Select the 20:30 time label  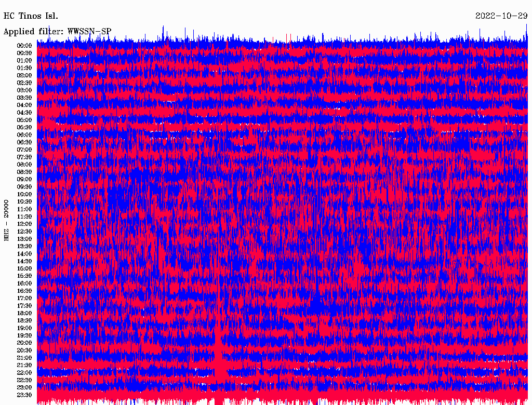pyautogui.click(x=24, y=350)
